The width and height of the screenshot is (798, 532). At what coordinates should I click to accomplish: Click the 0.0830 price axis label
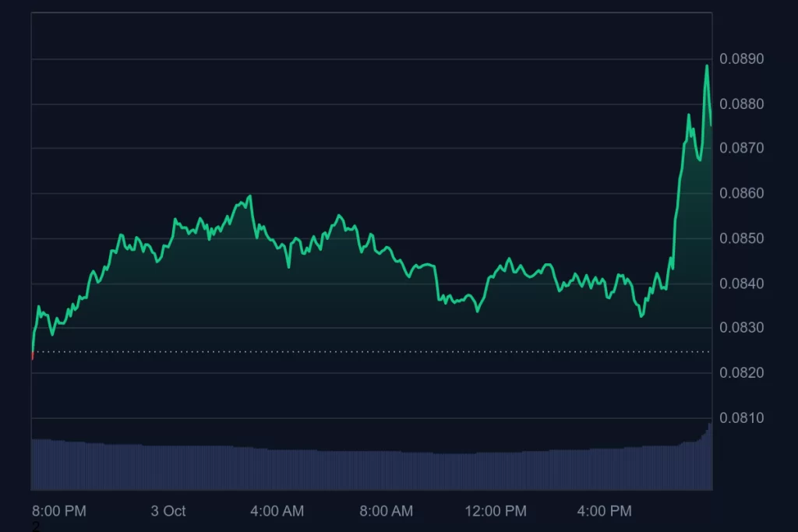click(x=741, y=328)
